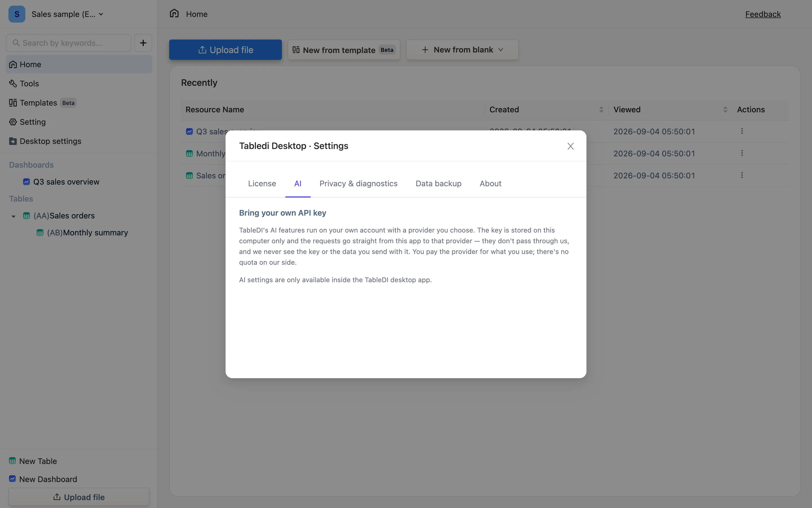Open Templates in the sidebar
Image resolution: width=812 pixels, height=508 pixels.
tap(79, 103)
